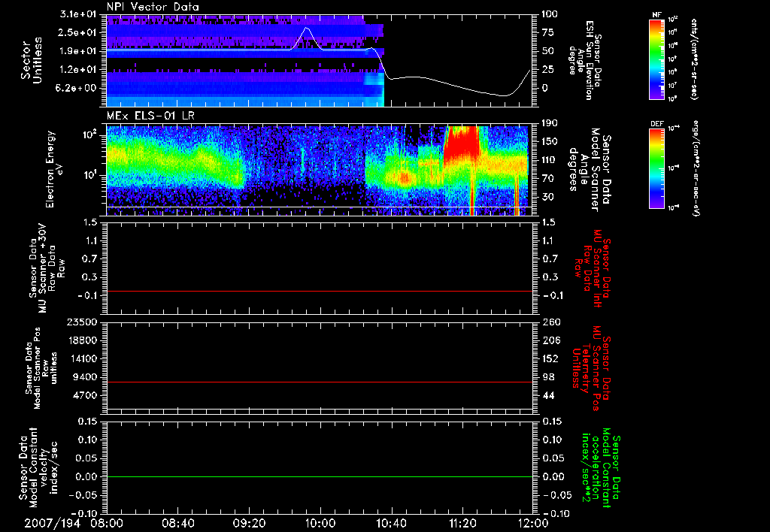Click the "4700" scanner position axis value
Viewport: 770px width, 532px height.
86,395
